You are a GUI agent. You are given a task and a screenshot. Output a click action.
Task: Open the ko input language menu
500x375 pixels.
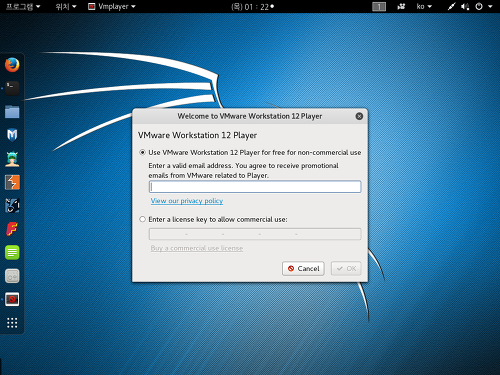424,6
